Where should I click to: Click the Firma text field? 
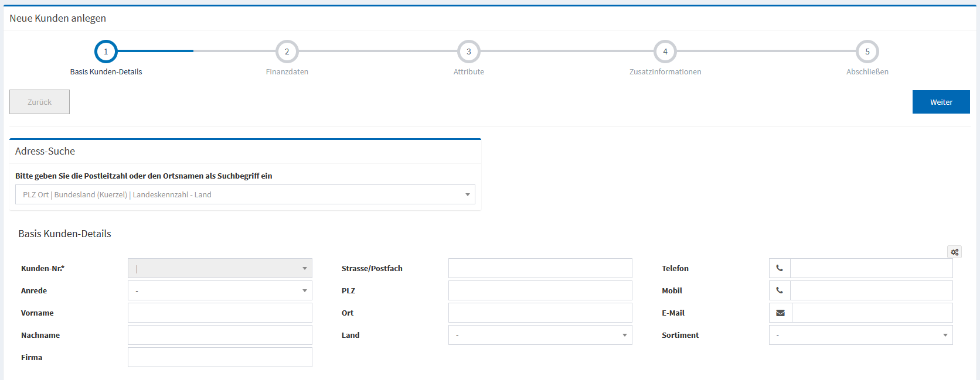(220, 357)
